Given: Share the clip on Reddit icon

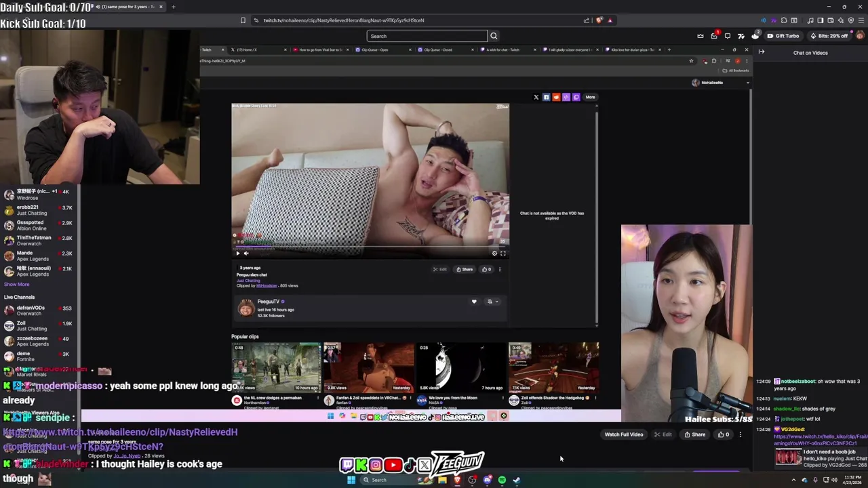Looking at the screenshot, I should [x=556, y=97].
